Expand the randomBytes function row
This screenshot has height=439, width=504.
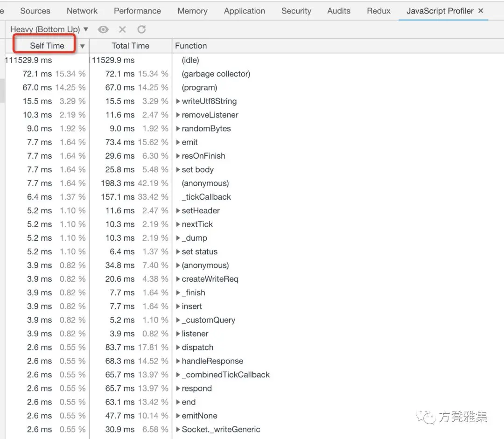click(178, 129)
